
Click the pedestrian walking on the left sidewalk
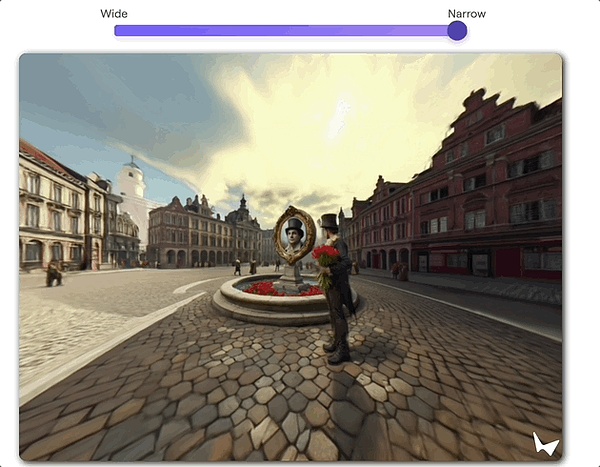(x=53, y=273)
